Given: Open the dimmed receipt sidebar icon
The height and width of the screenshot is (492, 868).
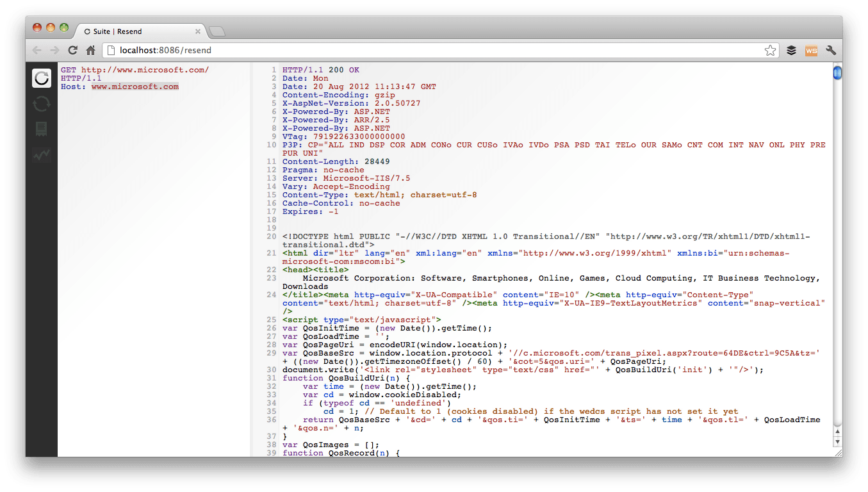Looking at the screenshot, I should tap(42, 129).
